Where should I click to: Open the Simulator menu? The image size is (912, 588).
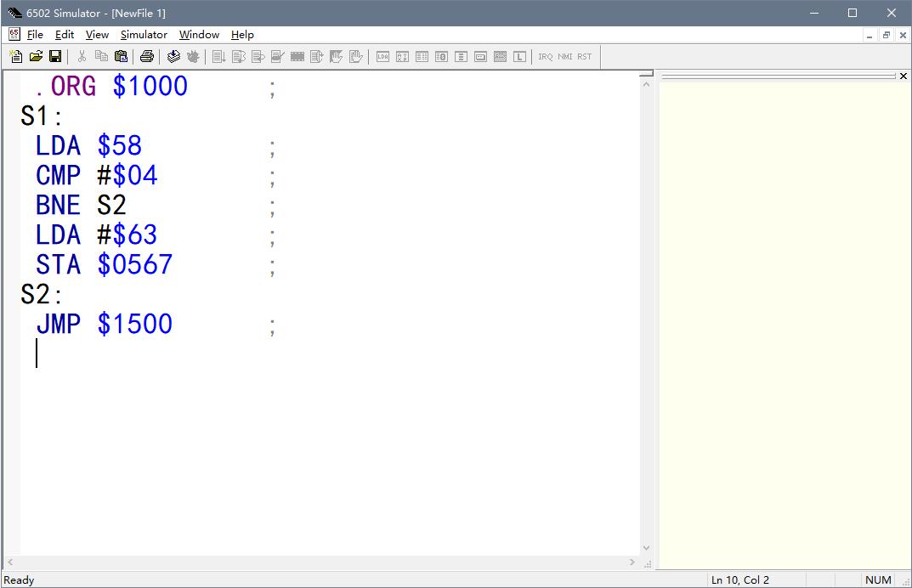143,35
